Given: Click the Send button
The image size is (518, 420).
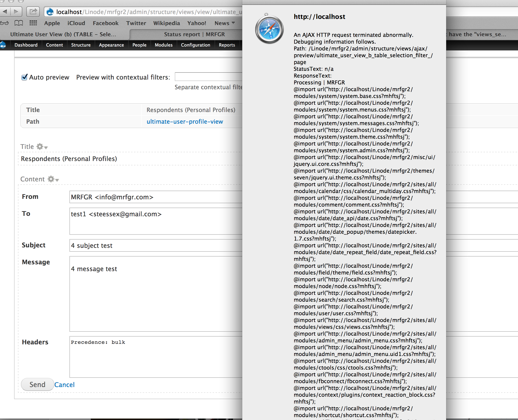Looking at the screenshot, I should 37,384.
